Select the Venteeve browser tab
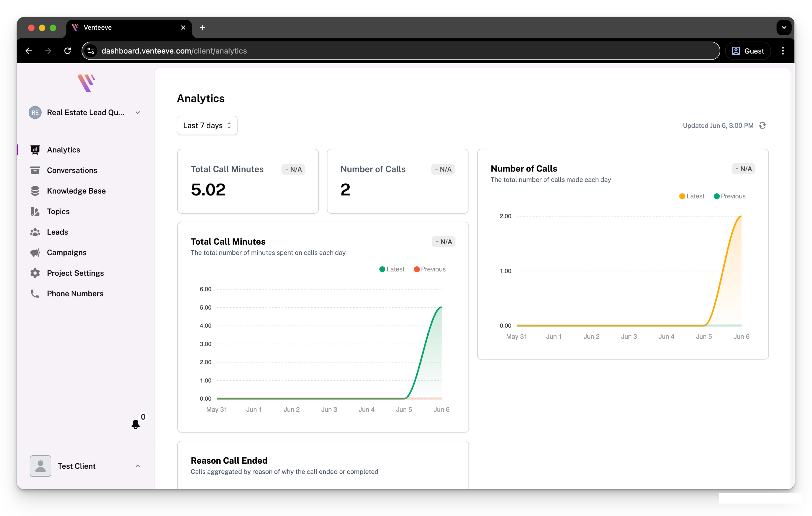Screen dimensions: 812x516 coord(128,28)
